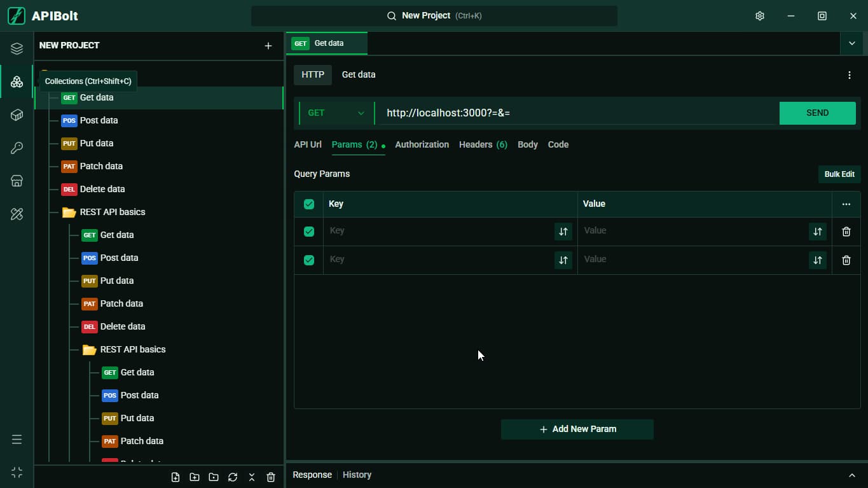Click the trash icon in collections footer
The height and width of the screenshot is (488, 868).
click(271, 477)
